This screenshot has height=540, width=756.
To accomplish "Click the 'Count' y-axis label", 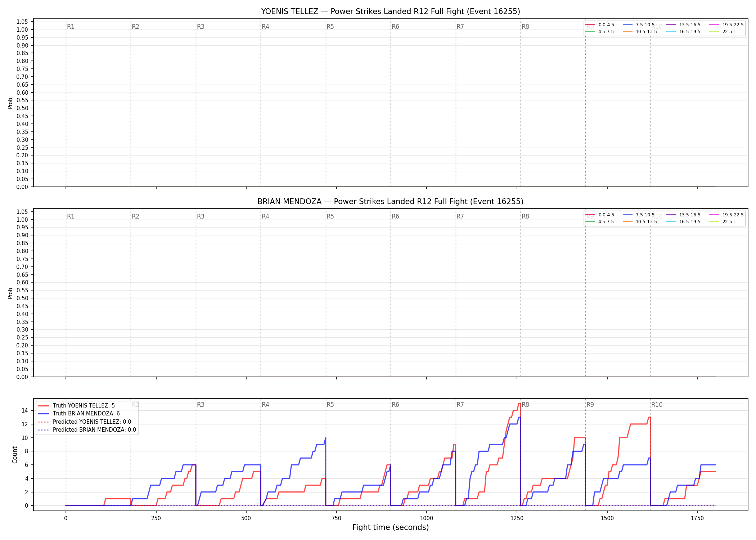I will tap(15, 455).
